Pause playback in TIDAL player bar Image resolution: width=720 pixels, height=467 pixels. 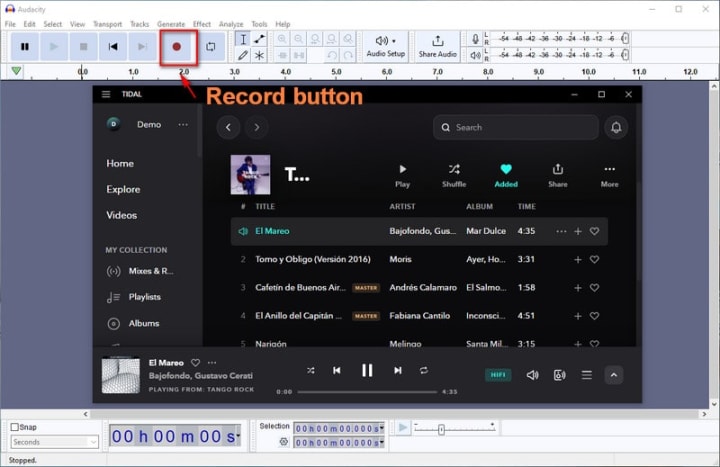[x=367, y=371]
